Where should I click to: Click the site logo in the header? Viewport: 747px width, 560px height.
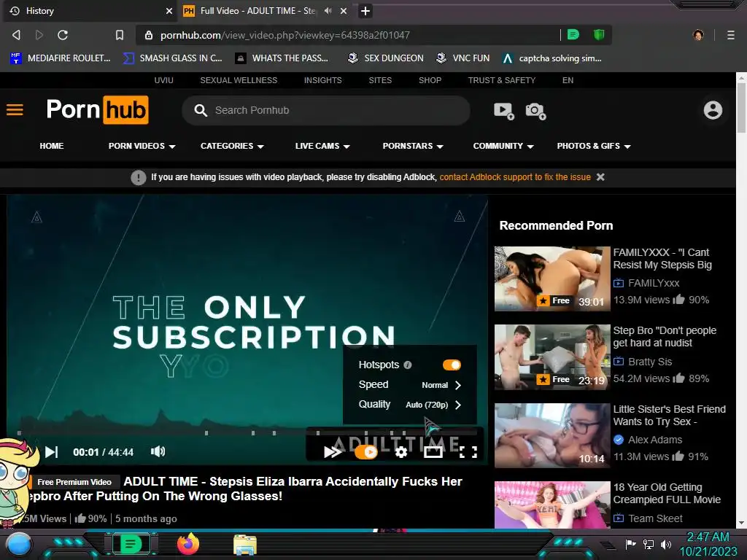coord(98,110)
